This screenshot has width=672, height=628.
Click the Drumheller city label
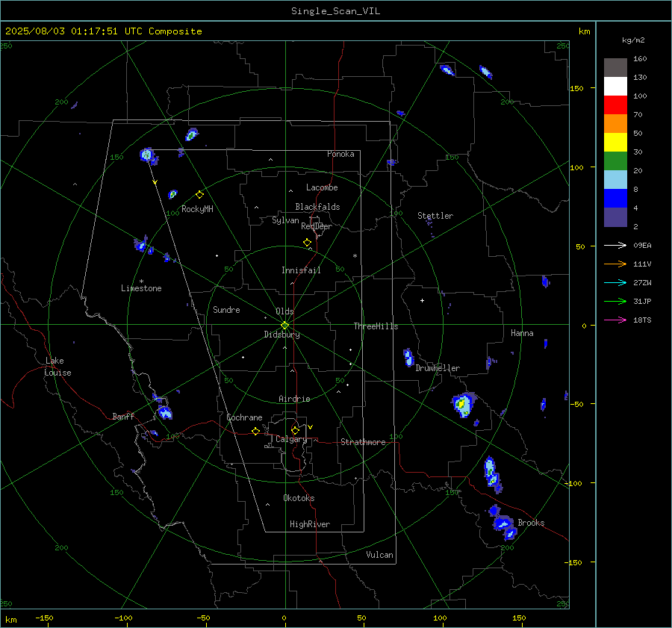[438, 368]
